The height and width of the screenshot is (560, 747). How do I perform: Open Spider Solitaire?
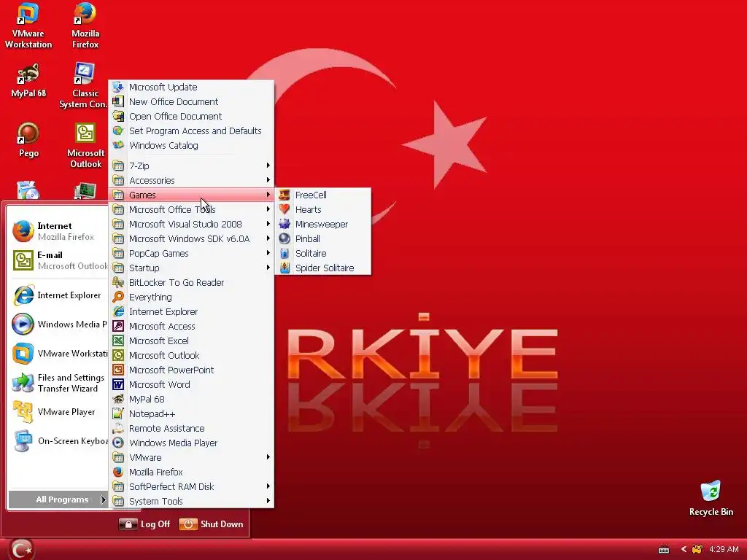pos(322,268)
